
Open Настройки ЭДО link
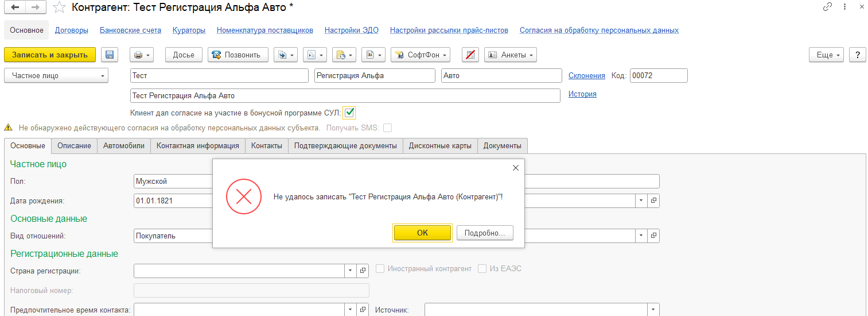352,30
